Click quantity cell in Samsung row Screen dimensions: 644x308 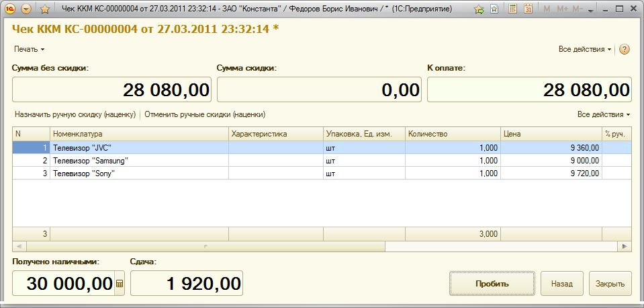pyautogui.click(x=453, y=160)
